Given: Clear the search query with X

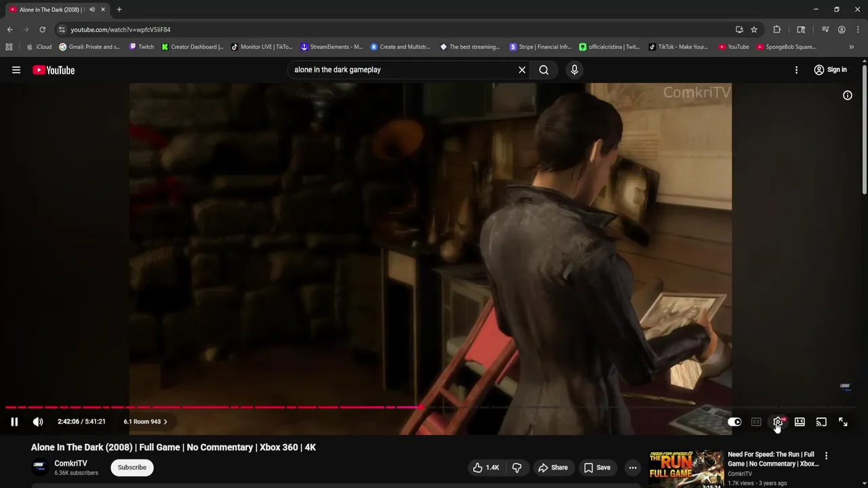Looking at the screenshot, I should 522,70.
